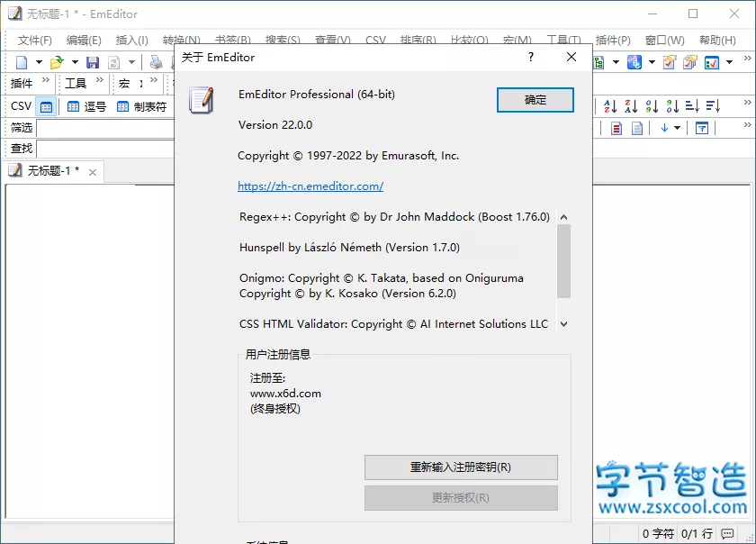Expand dropdown beside blue down arrow
756x544 pixels.
coord(678,128)
